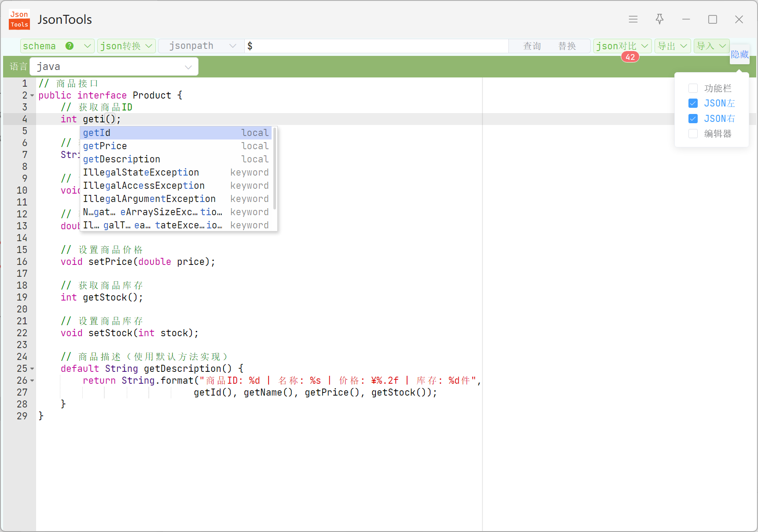Click the 隐藏 hide button
The width and height of the screenshot is (758, 532).
[740, 55]
